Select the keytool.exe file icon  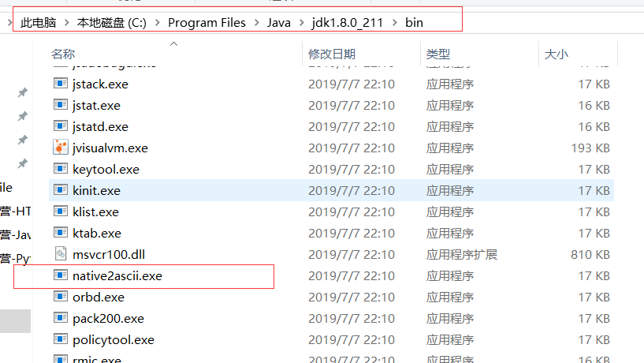click(61, 169)
